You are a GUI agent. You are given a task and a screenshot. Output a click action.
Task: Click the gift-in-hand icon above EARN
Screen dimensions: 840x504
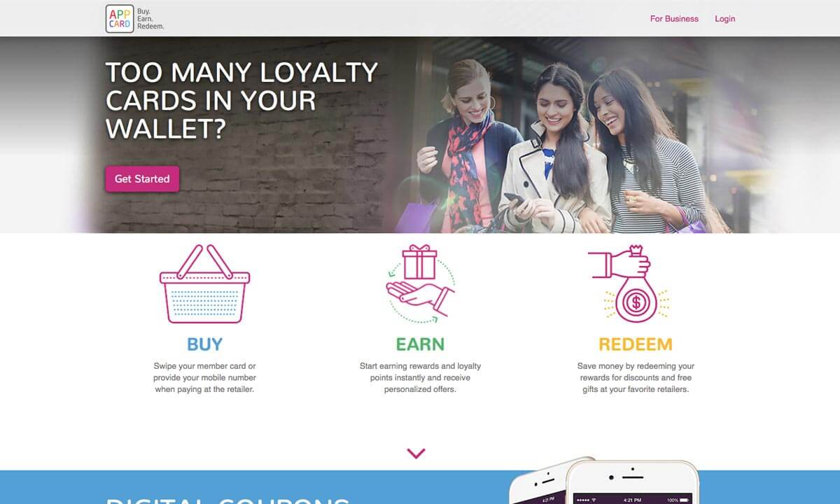pos(421,283)
